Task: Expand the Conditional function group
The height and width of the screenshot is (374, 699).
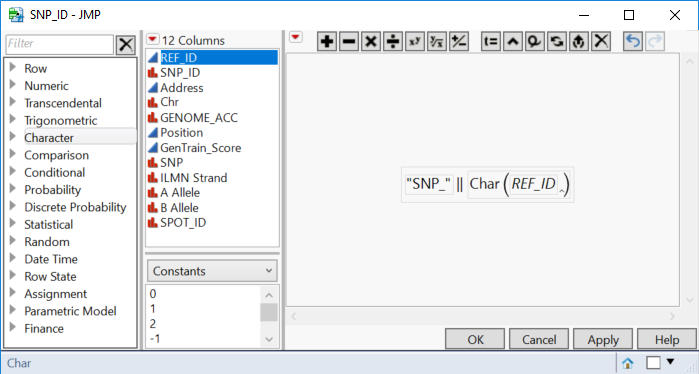Action: pyautogui.click(x=13, y=172)
